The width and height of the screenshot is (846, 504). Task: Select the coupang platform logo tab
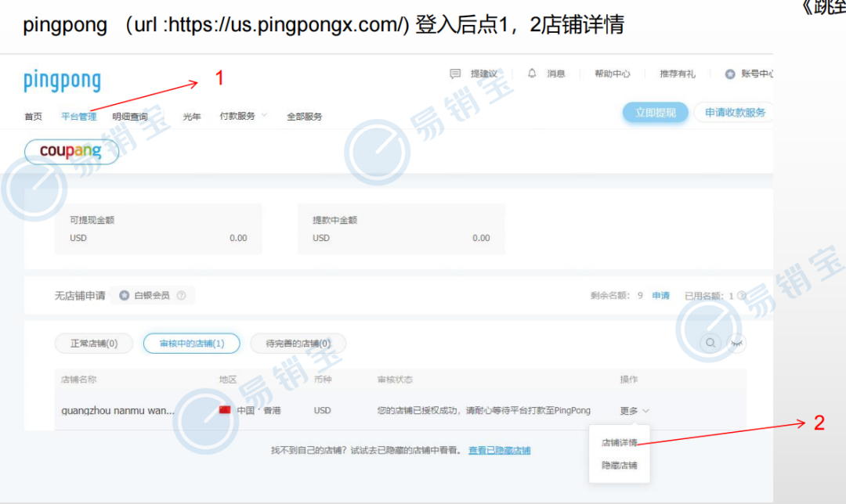pyautogui.click(x=71, y=152)
